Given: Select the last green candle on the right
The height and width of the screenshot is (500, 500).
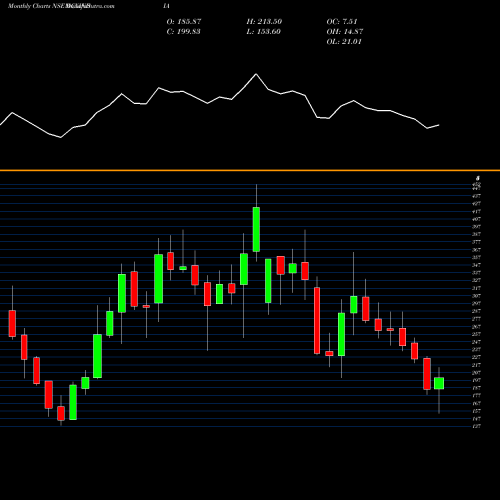Looking at the screenshot, I should click(439, 383).
